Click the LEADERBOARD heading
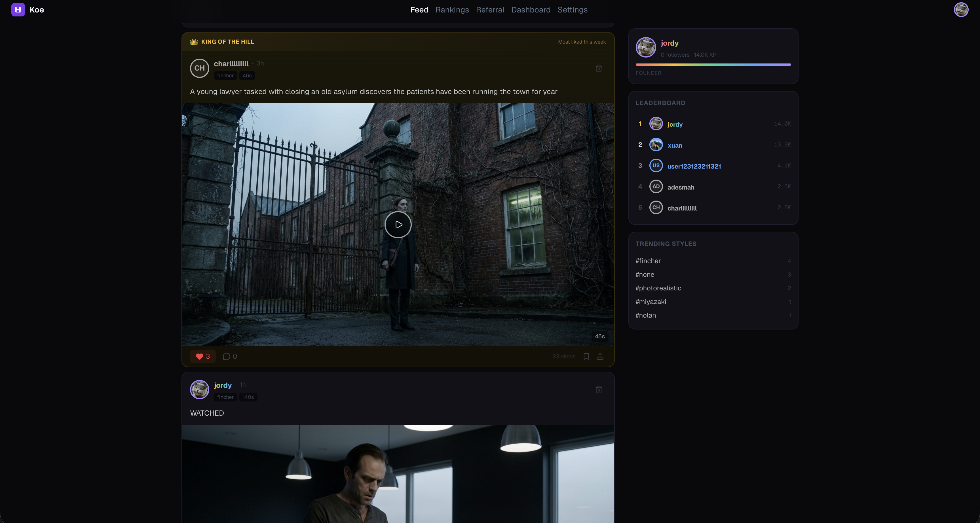 click(660, 103)
